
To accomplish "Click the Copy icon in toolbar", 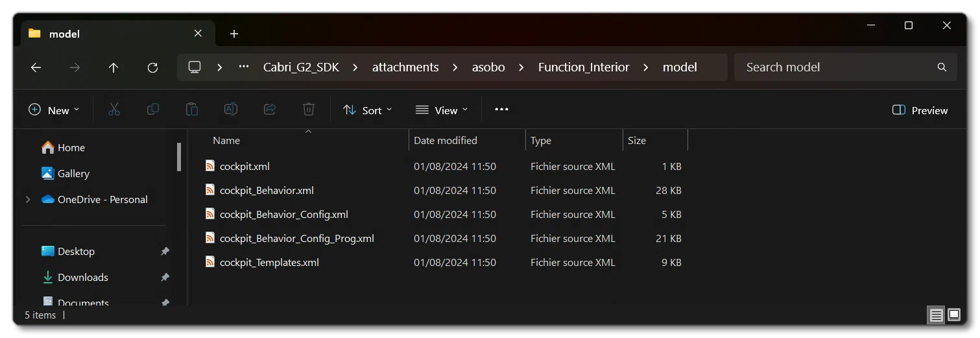I will (x=153, y=110).
